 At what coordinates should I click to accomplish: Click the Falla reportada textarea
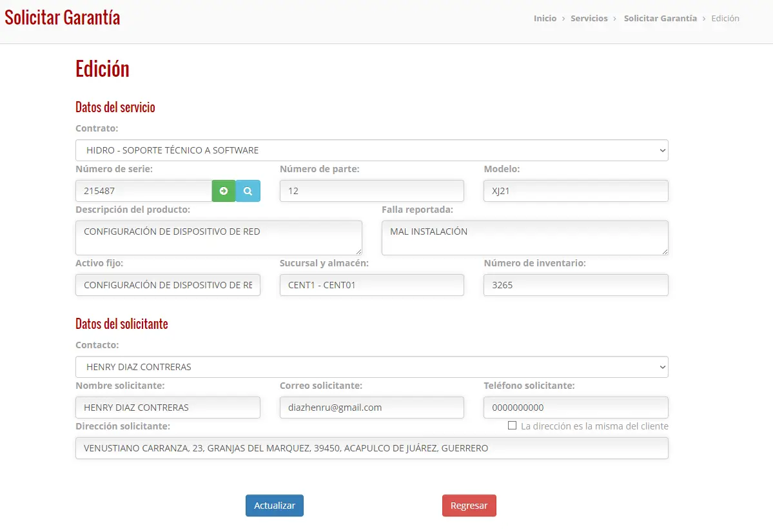pos(525,238)
